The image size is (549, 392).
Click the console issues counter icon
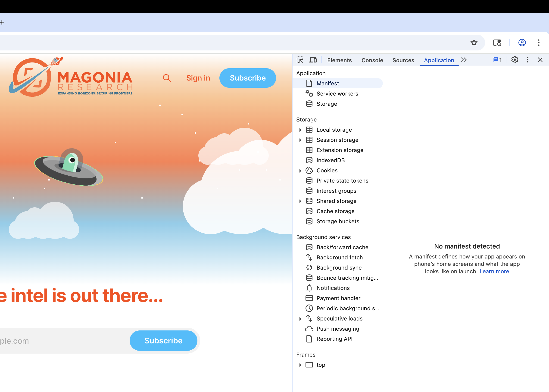(x=497, y=60)
